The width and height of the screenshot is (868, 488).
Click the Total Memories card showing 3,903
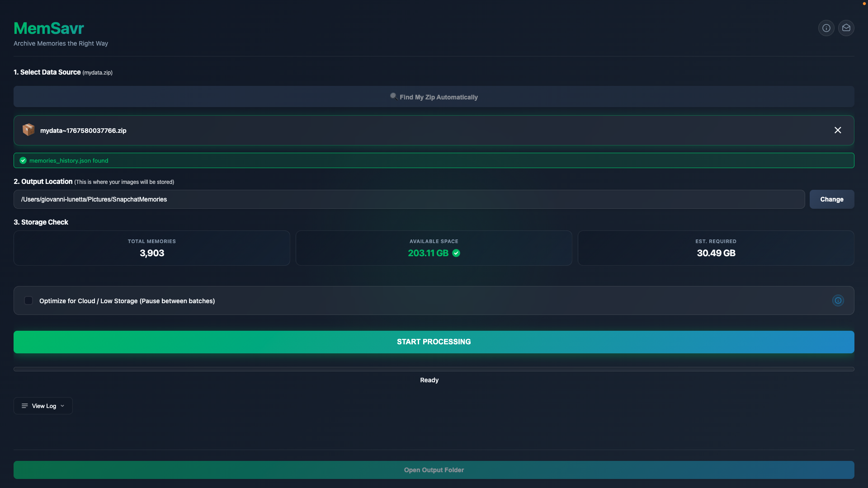pos(151,248)
